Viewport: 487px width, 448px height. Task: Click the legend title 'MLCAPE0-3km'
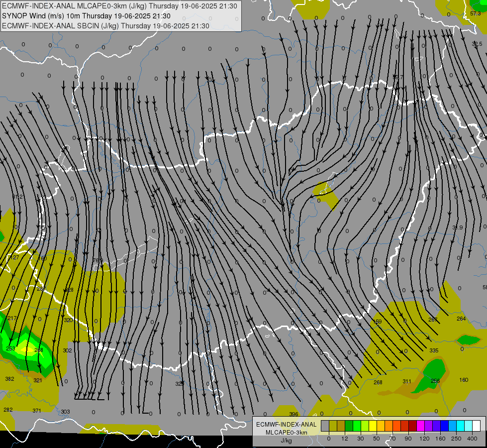[x=287, y=432]
